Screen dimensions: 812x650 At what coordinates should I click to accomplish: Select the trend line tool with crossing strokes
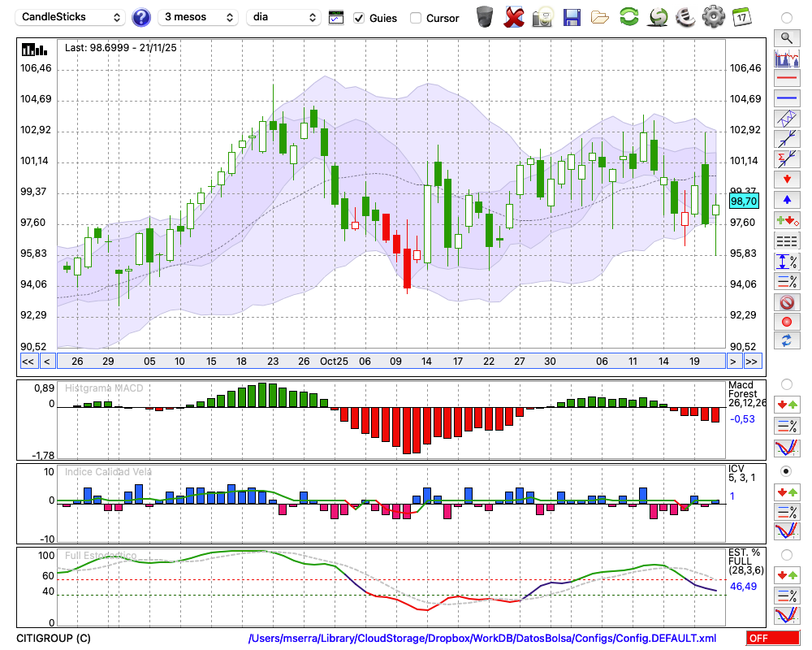787,139
